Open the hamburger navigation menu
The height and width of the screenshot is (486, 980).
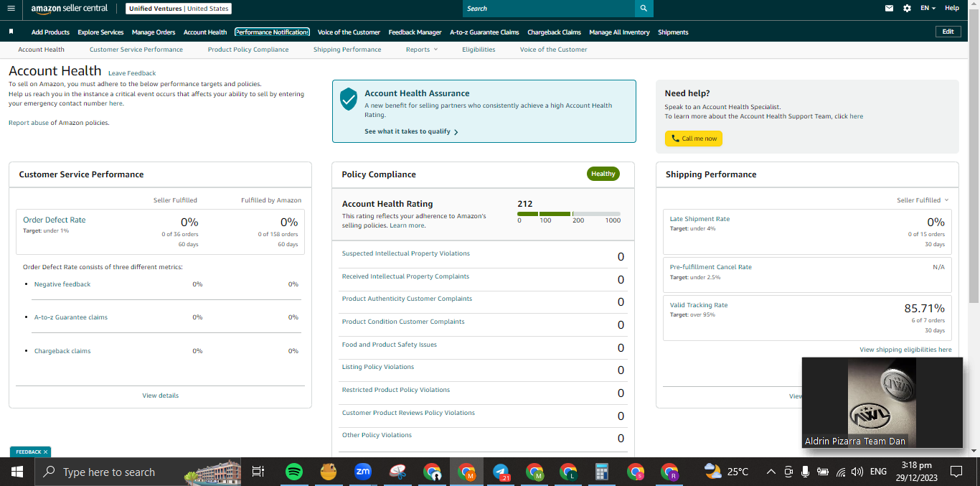11,9
